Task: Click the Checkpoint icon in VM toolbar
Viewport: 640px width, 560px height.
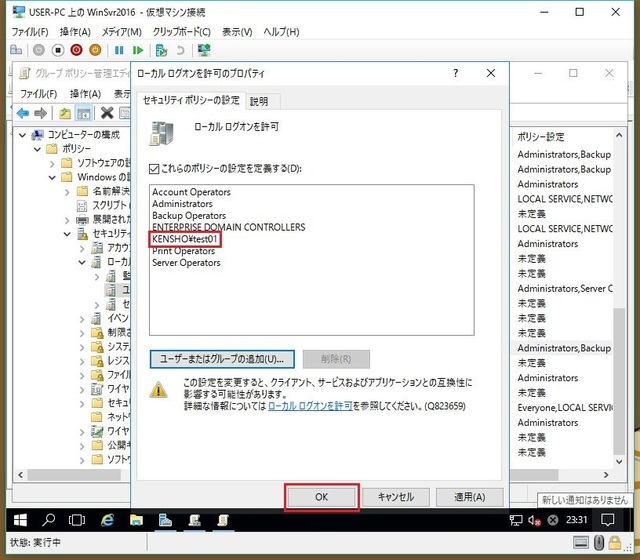Action: tap(160, 50)
